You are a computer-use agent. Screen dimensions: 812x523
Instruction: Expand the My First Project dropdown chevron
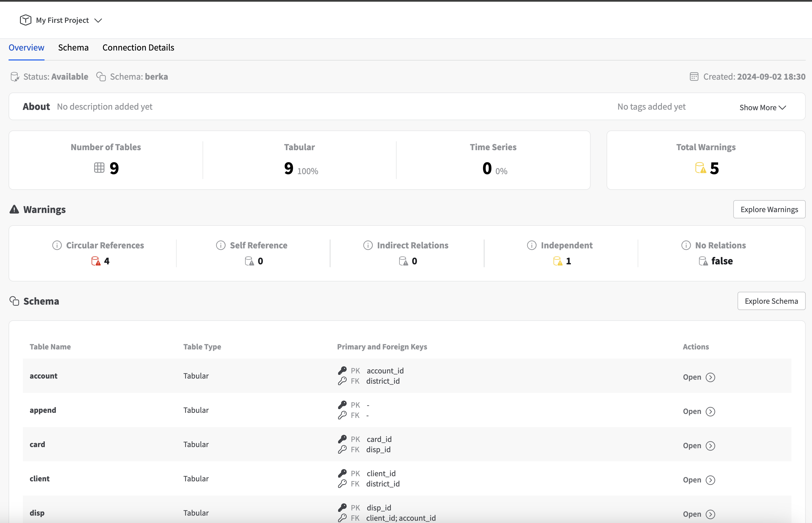[x=98, y=20]
